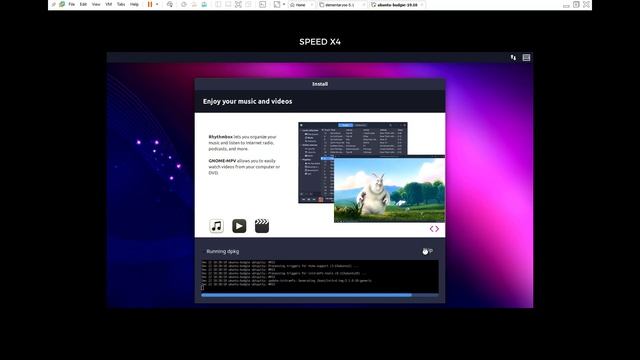
Task: Click the "Running dpkg" status text
Action: click(x=223, y=251)
